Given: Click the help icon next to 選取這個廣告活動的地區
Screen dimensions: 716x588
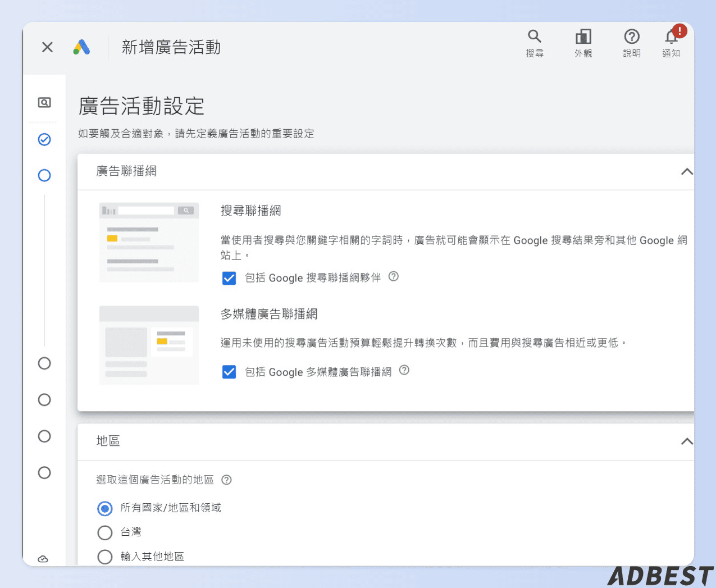Looking at the screenshot, I should (226, 480).
